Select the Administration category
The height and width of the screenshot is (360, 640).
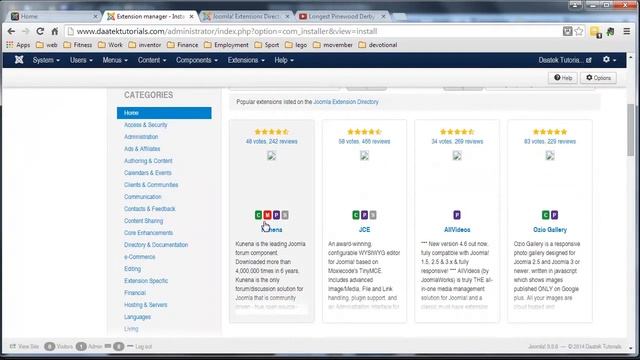pos(141,137)
